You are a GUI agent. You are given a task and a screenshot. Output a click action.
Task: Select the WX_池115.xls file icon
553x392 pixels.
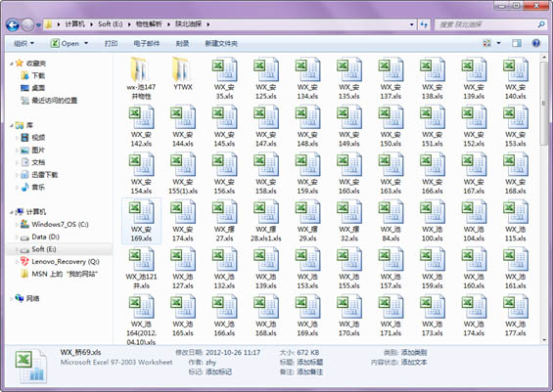515,212
